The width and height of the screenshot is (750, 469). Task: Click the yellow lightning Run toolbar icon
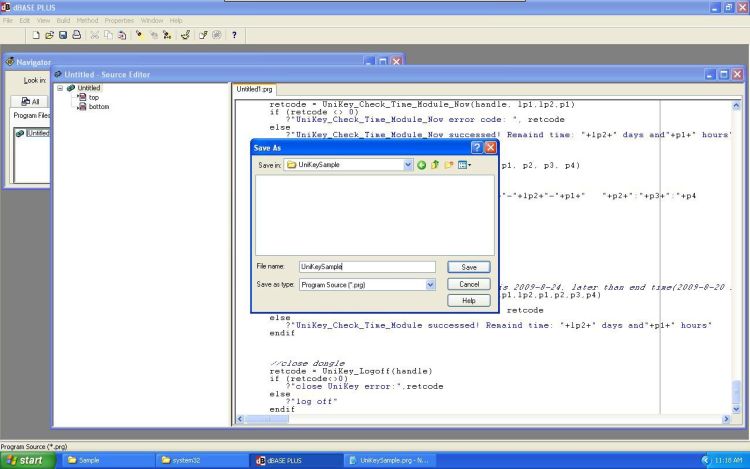[x=139, y=35]
